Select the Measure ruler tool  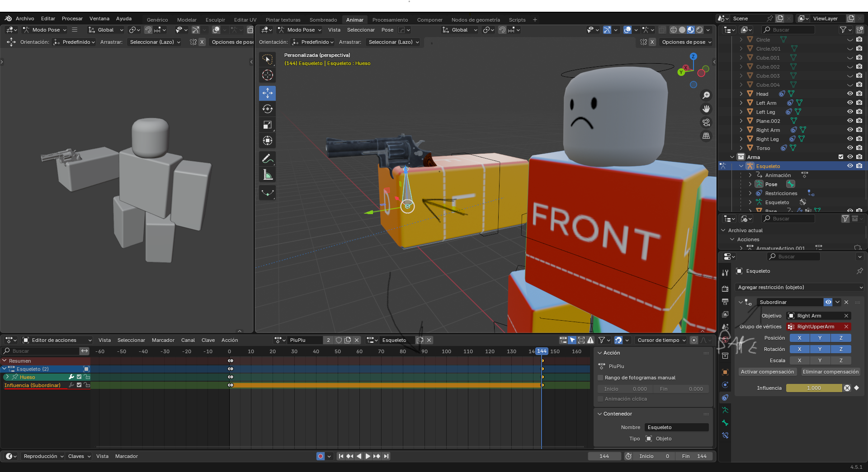click(x=268, y=175)
